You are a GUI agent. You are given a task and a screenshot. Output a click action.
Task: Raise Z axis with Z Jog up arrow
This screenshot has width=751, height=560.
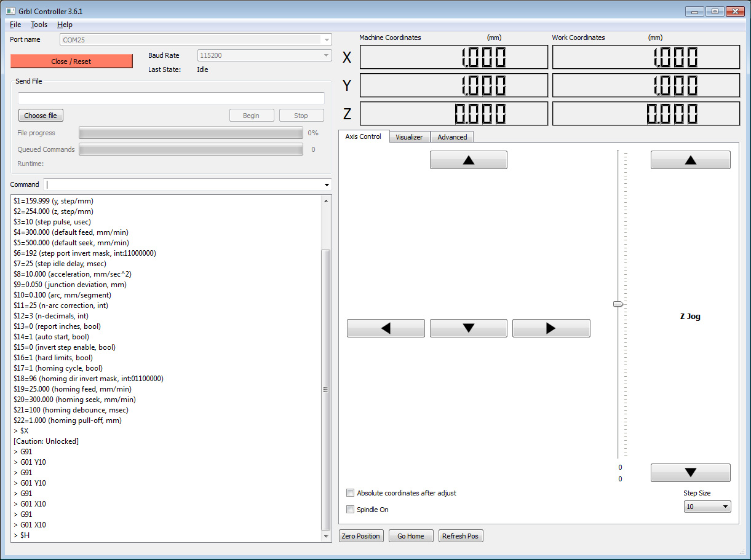click(x=691, y=160)
